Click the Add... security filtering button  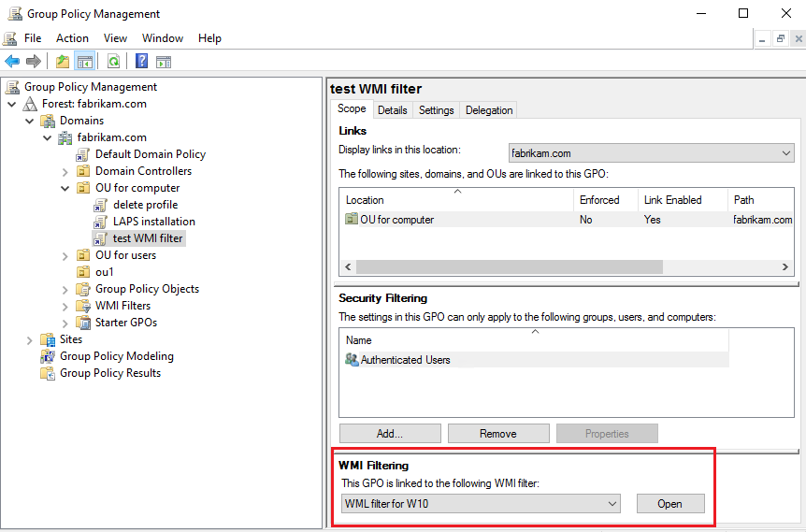pyautogui.click(x=390, y=433)
